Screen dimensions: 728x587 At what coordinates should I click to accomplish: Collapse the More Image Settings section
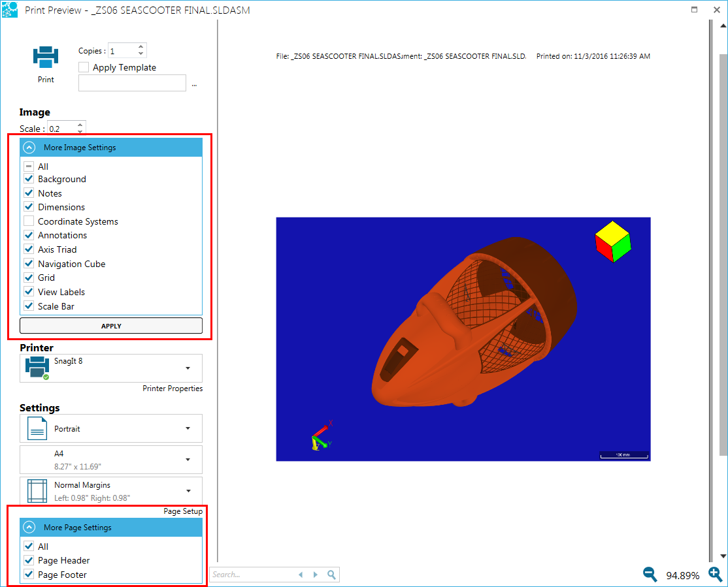click(x=29, y=148)
